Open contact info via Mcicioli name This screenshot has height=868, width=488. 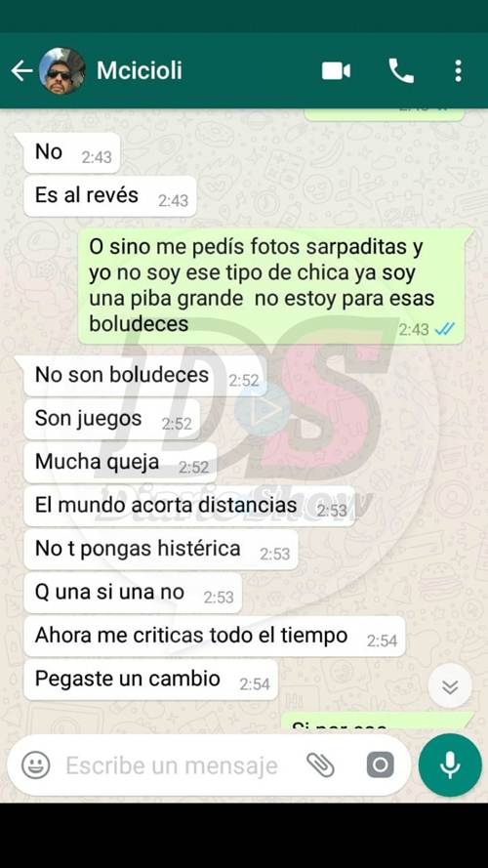(x=140, y=71)
